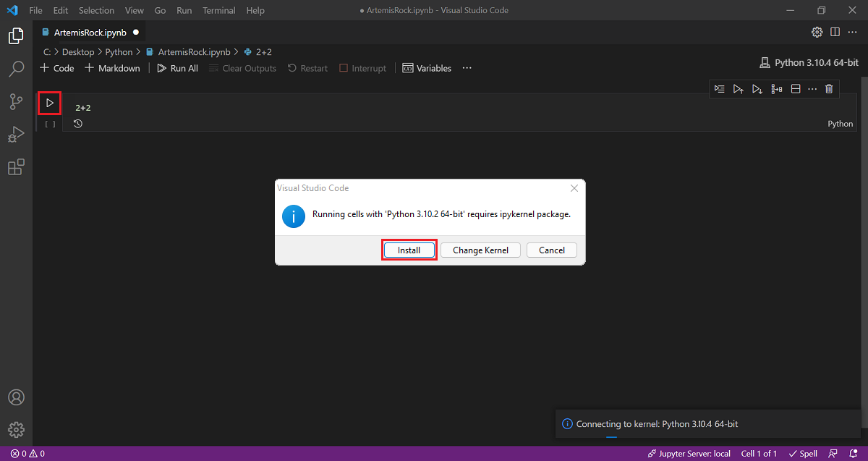Open the Terminal menu
868x461 pixels.
coord(219,10)
